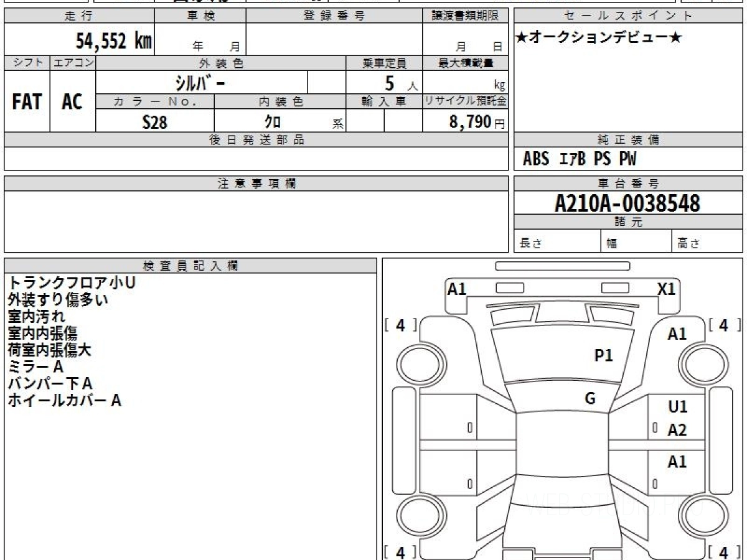Screen dimensions: 747x560
Task: Select the 室内内張傷 note line
Action: (42, 333)
